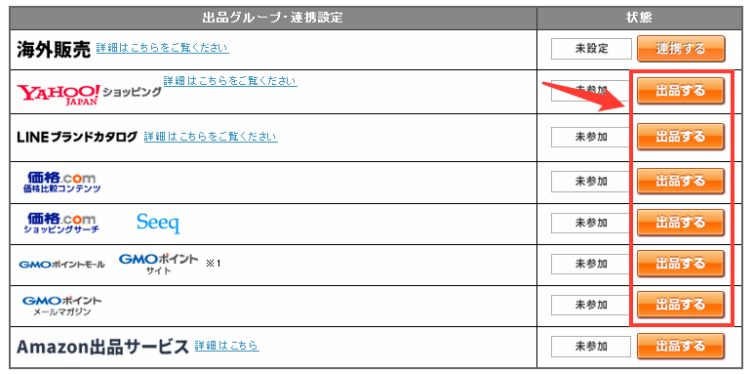The image size is (753, 374).
Task: Click the 未設定 status field for 海外販売
Action: 591,48
